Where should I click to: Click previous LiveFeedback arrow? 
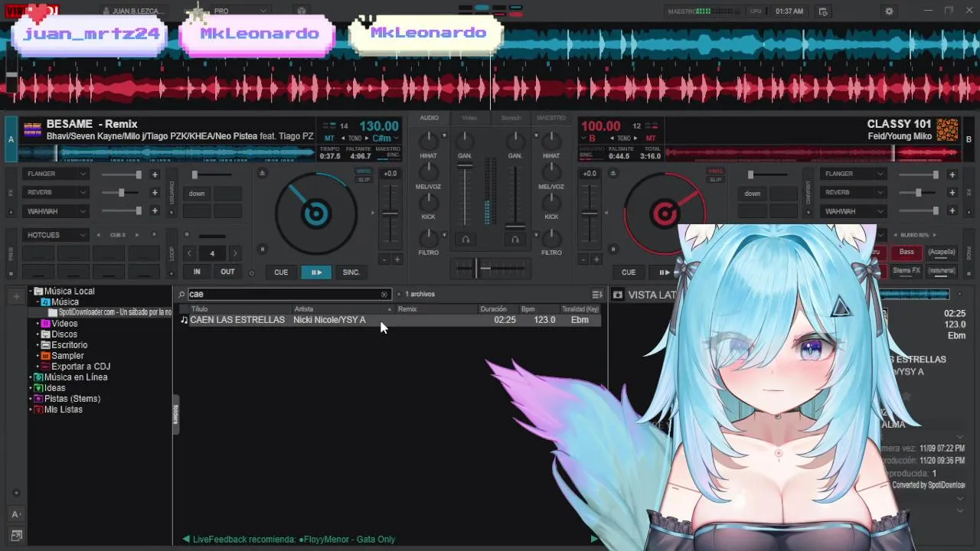(186, 540)
